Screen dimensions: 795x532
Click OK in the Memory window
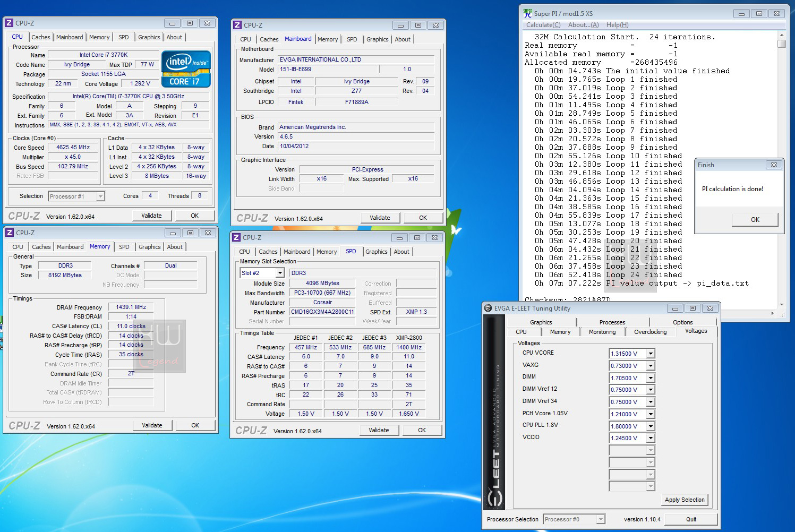195,425
